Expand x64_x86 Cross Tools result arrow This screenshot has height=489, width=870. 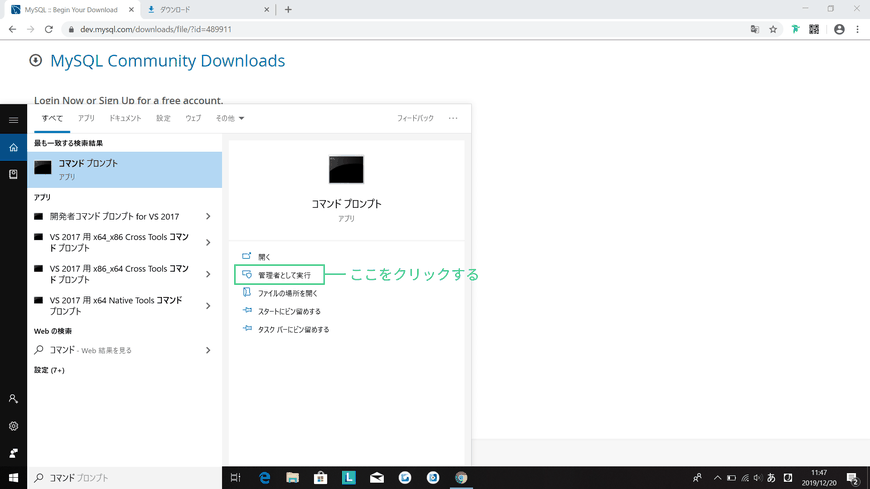(208, 243)
